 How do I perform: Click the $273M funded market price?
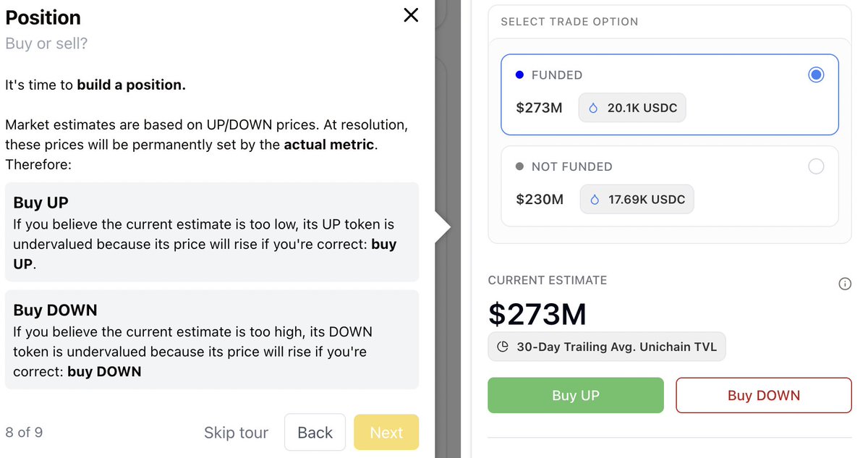click(539, 108)
